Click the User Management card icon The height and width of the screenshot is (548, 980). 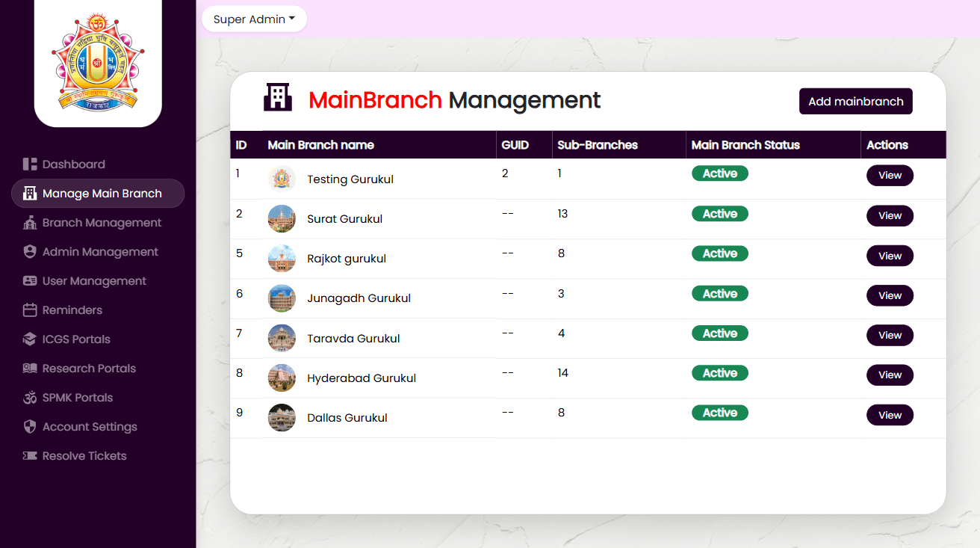(x=30, y=281)
